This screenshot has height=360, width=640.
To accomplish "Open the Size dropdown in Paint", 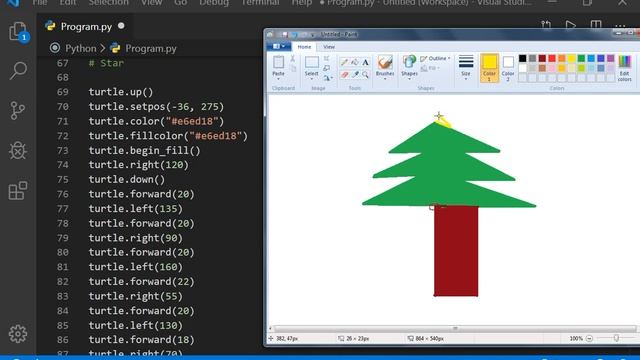I will click(x=466, y=67).
